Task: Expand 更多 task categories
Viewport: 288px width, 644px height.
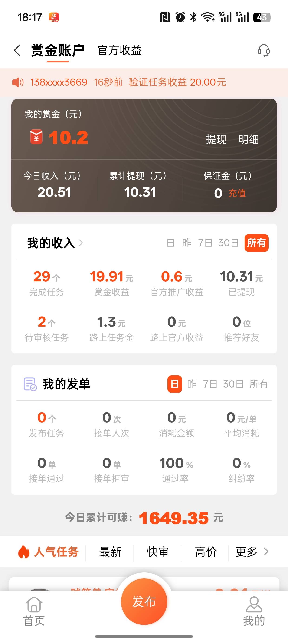Action: (252, 552)
